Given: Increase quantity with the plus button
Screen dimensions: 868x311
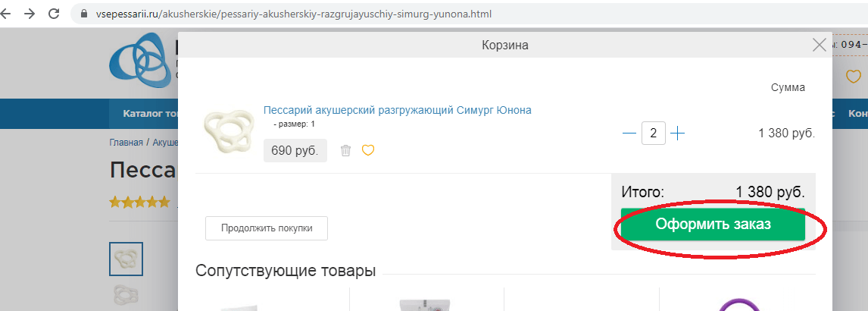Looking at the screenshot, I should tap(678, 134).
